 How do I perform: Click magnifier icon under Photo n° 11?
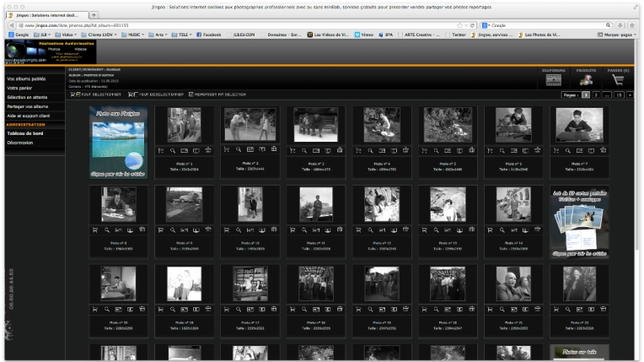(x=304, y=230)
